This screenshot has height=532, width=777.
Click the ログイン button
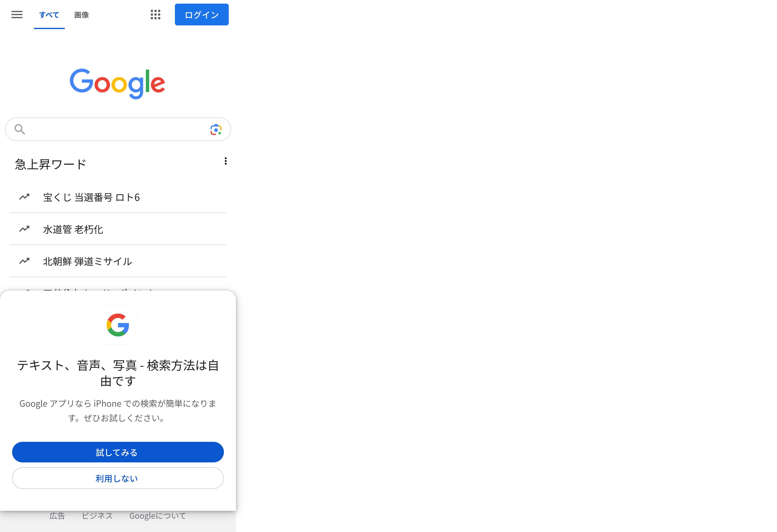202,15
